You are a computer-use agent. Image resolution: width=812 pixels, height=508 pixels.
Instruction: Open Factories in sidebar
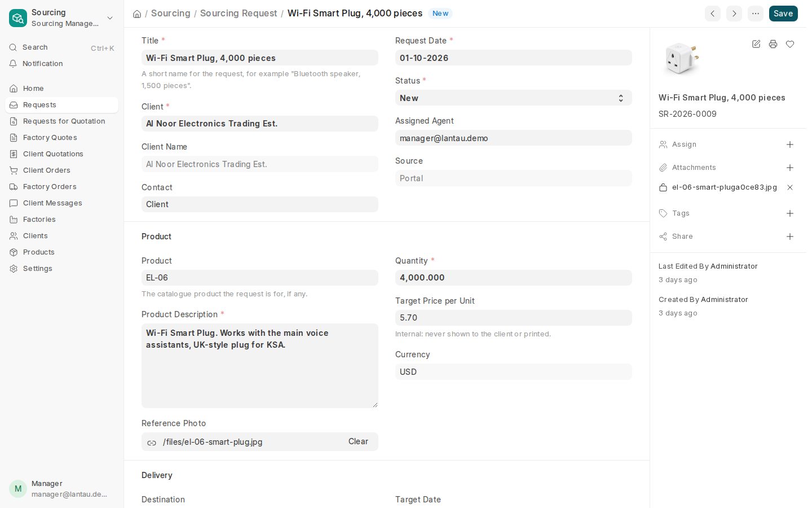pyautogui.click(x=62, y=220)
